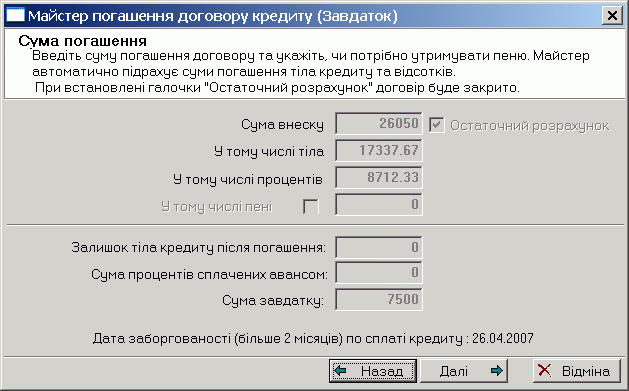
Task: Proceed with the Далі button
Action: coord(464,371)
